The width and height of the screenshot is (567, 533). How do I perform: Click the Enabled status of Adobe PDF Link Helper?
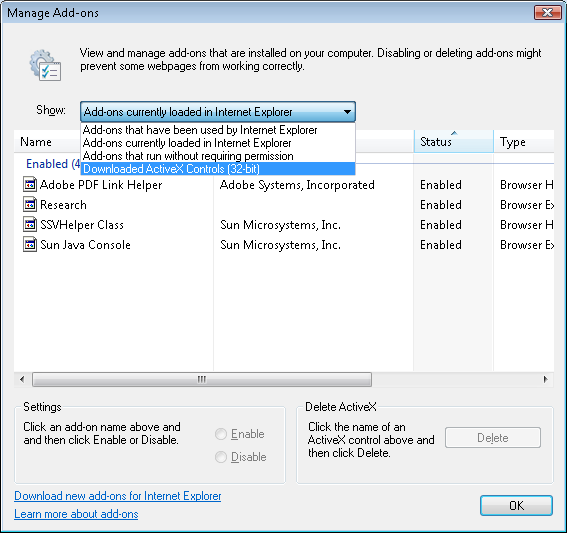pos(441,185)
